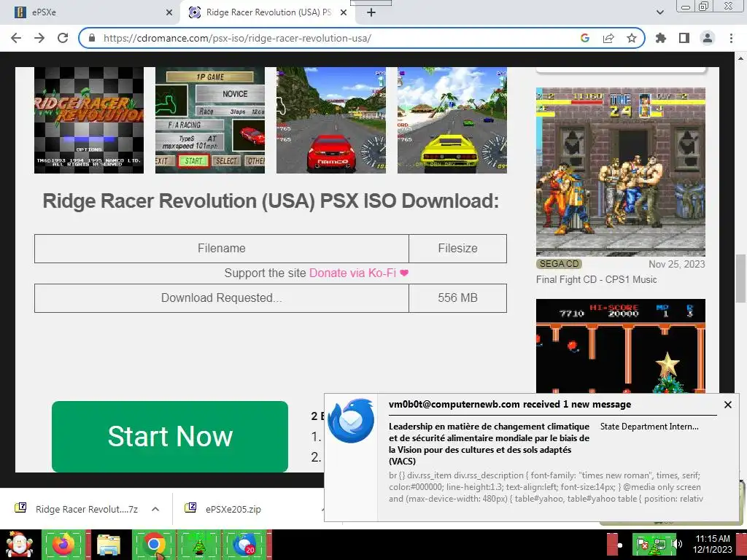Click the address bar URL
This screenshot has height=560, width=747.
click(x=237, y=38)
